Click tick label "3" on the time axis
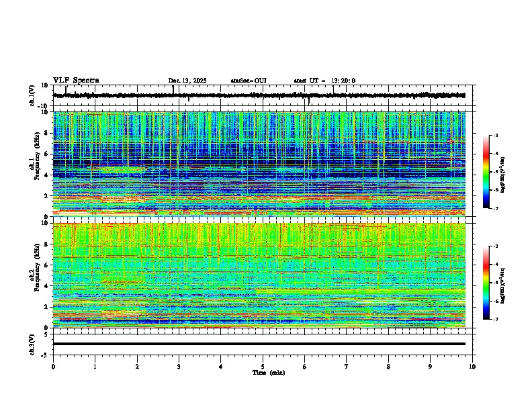Screen dimensions: 532x411 point(179,367)
